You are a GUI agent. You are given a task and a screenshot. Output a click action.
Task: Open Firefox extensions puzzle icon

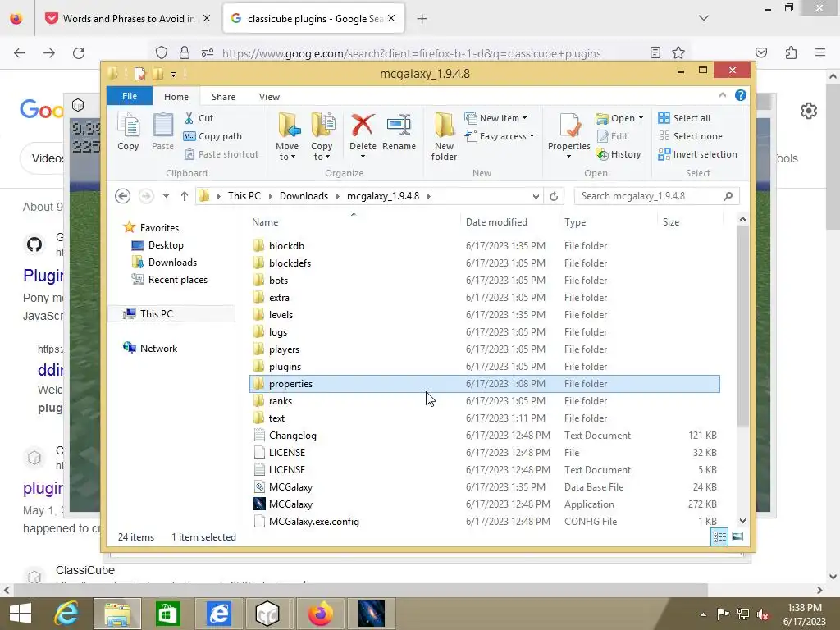point(792,52)
